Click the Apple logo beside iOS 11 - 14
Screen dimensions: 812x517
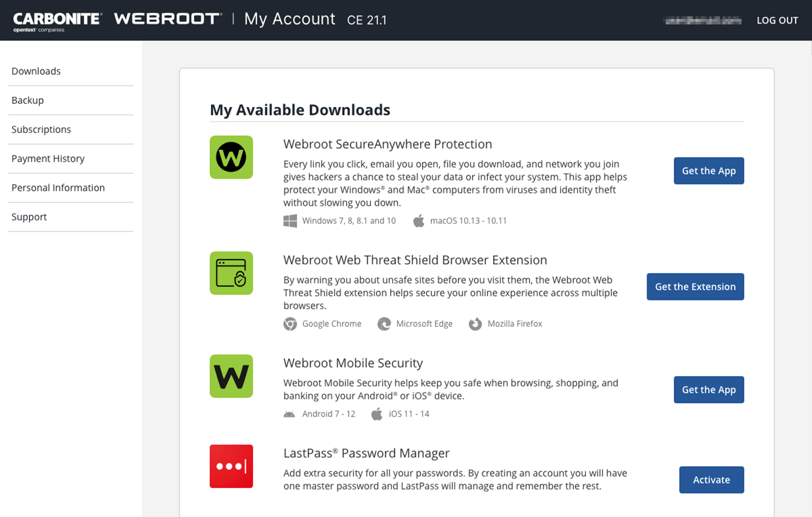point(377,414)
